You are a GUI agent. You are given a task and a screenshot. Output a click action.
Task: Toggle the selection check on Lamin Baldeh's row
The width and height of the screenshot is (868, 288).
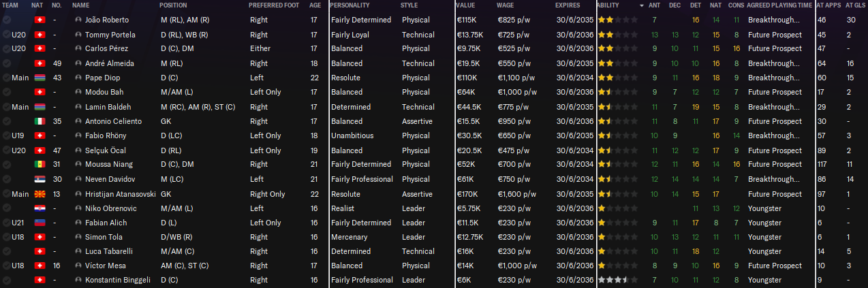pos(6,107)
